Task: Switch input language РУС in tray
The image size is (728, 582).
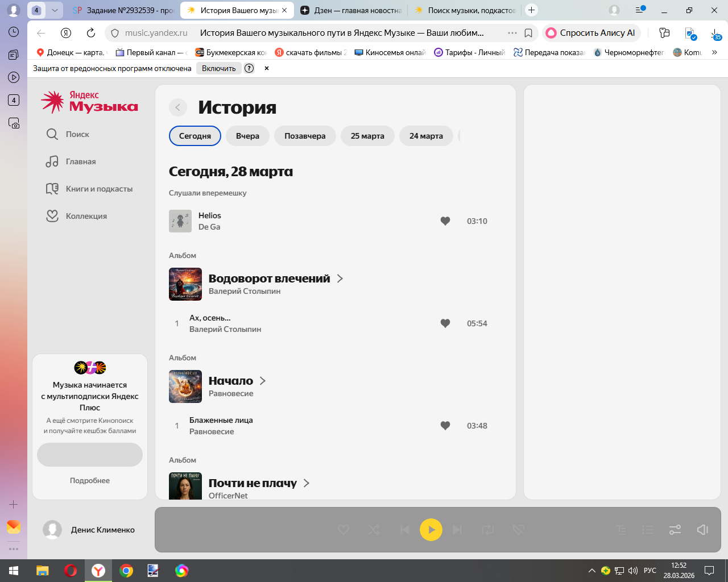Action: 650,571
